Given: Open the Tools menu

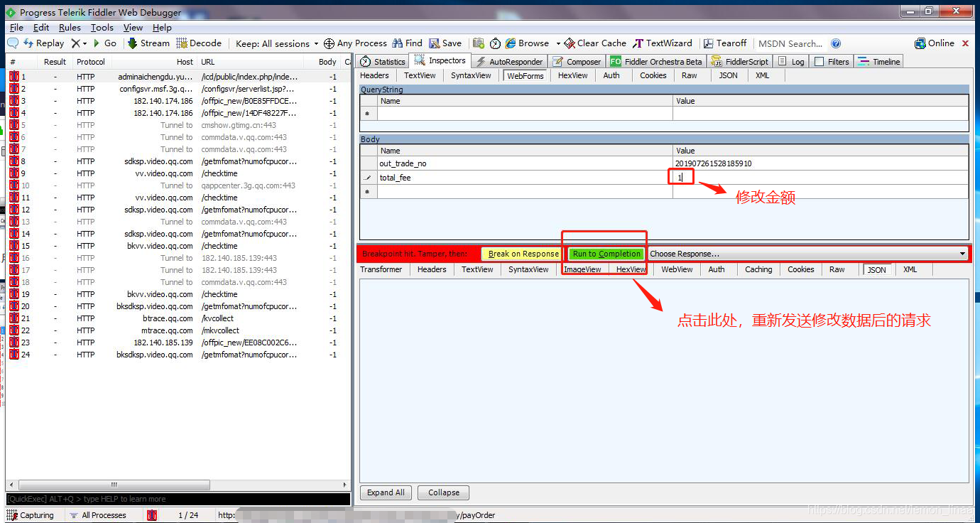Looking at the screenshot, I should (x=102, y=28).
